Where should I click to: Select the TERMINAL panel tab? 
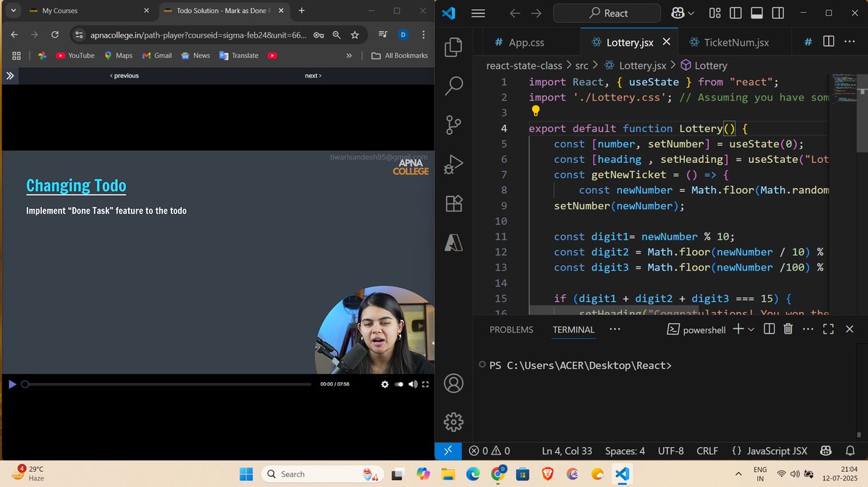573,329
